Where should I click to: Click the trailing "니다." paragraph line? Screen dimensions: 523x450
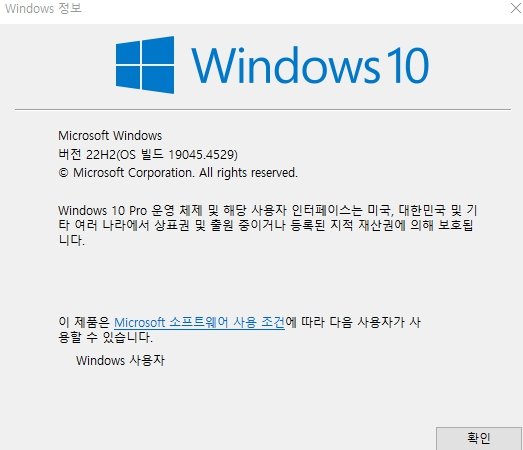(71, 240)
